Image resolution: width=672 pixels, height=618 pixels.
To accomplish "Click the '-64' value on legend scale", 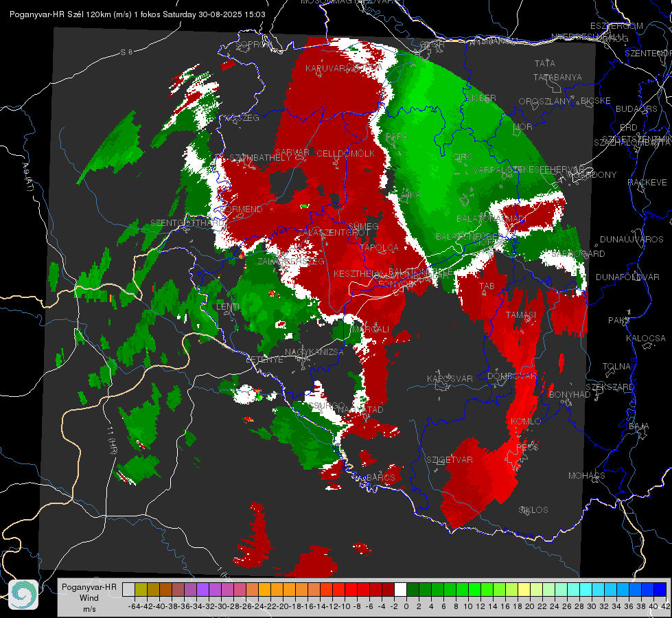I will click(x=135, y=606).
